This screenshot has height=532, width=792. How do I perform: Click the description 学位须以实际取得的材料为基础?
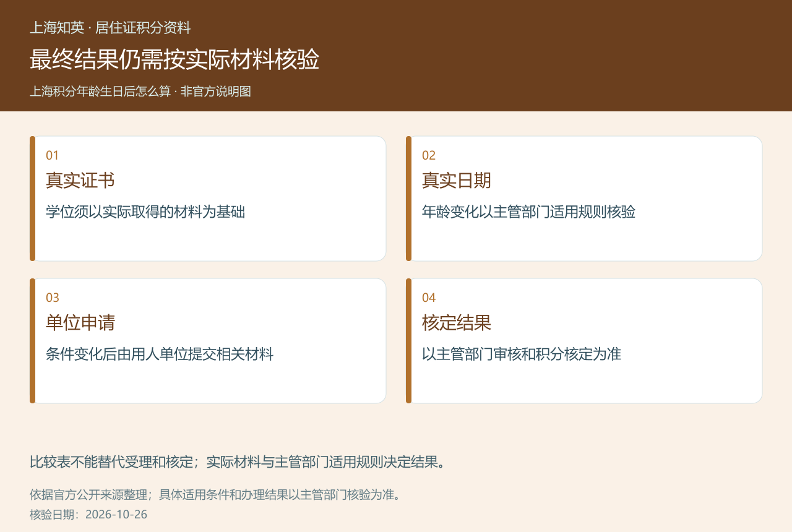click(x=145, y=212)
